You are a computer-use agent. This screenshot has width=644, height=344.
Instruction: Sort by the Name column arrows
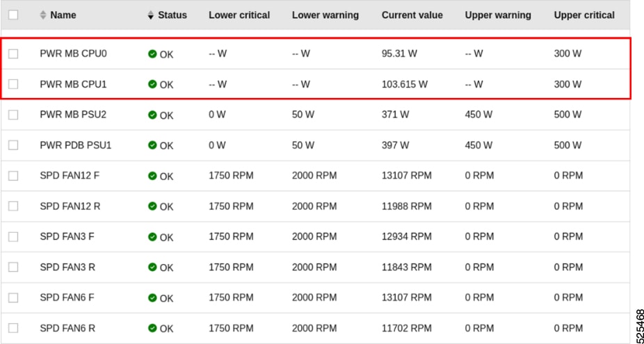click(42, 15)
